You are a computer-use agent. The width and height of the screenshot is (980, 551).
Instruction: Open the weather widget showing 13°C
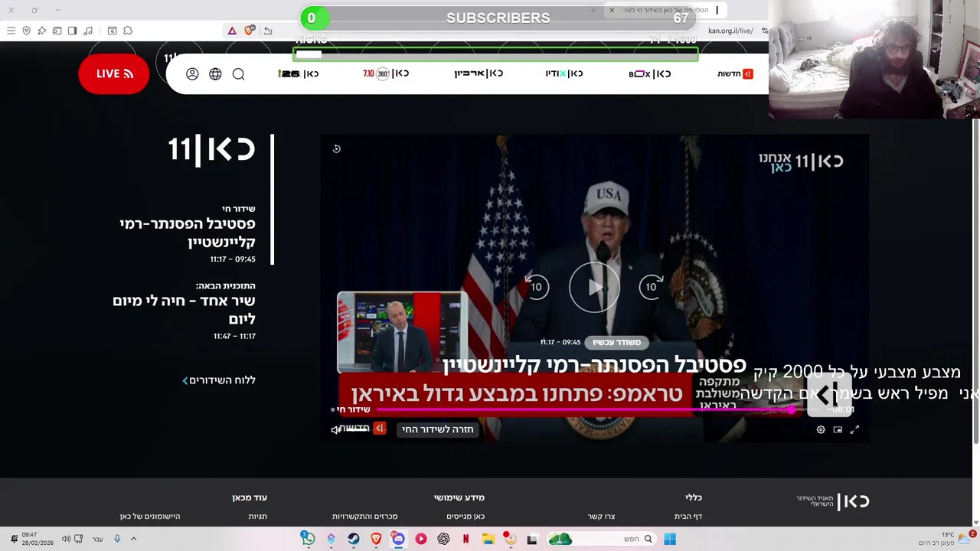tap(948, 539)
